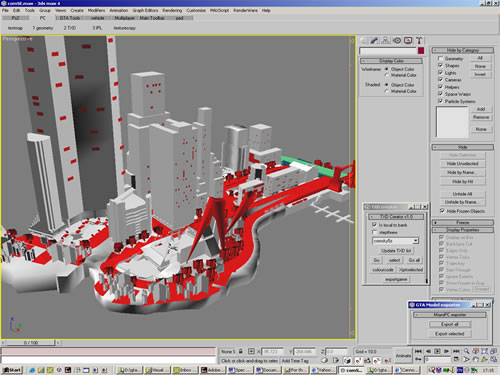Uncheck Particle Systems category box

[x=440, y=101]
